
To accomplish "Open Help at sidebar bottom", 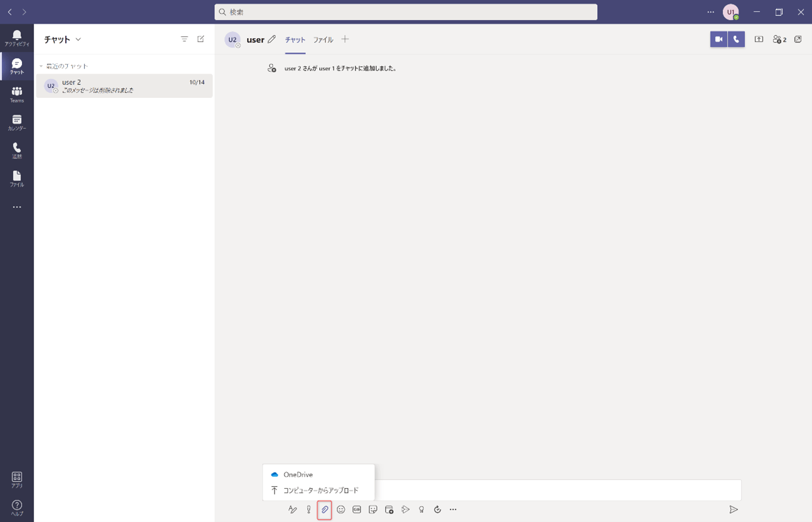I will click(x=17, y=508).
